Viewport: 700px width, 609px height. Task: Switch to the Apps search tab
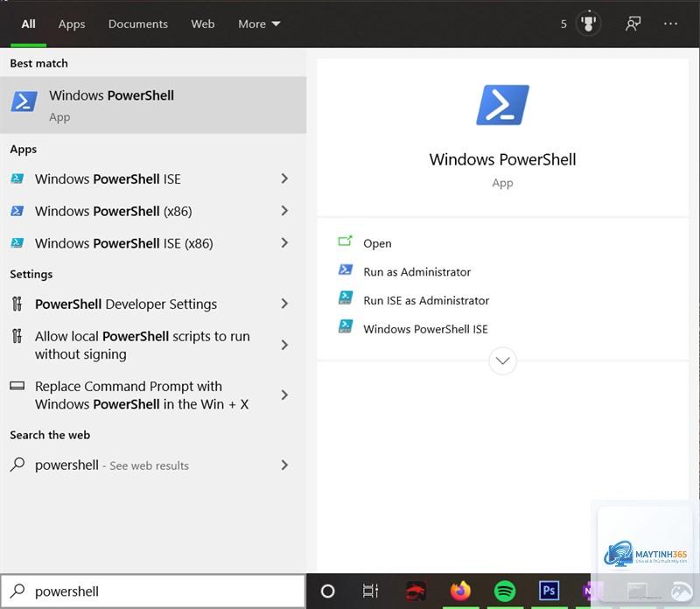click(72, 24)
